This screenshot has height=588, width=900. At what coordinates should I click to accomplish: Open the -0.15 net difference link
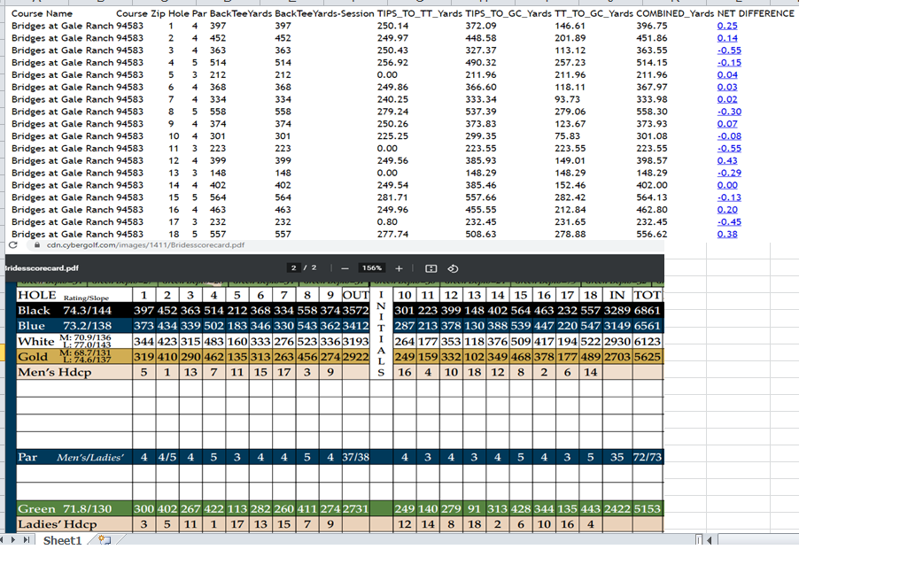pyautogui.click(x=729, y=63)
